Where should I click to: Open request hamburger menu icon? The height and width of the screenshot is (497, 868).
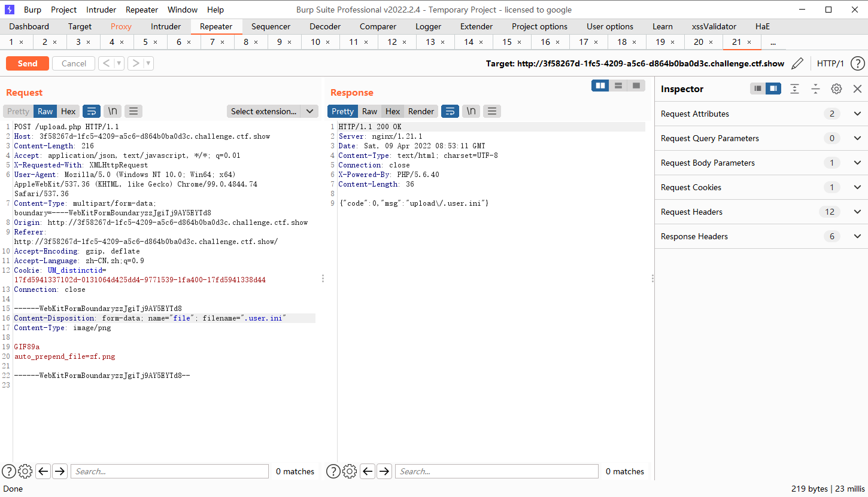pyautogui.click(x=133, y=111)
